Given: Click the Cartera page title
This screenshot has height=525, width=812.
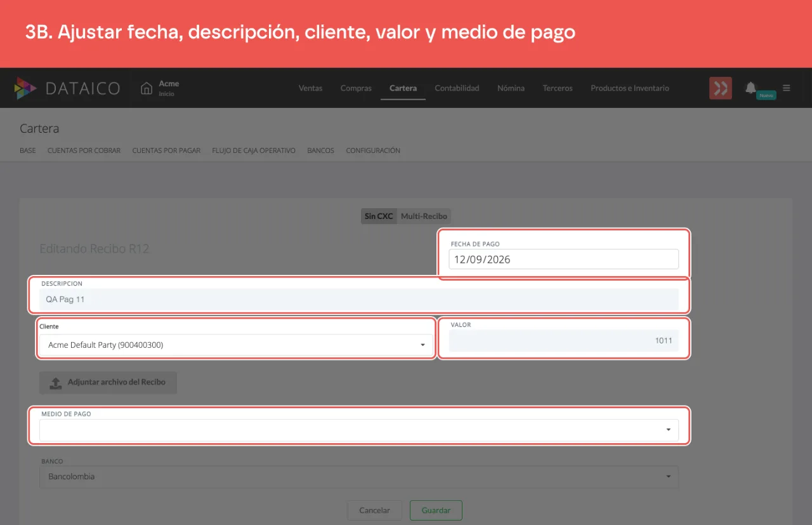Looking at the screenshot, I should pos(39,128).
